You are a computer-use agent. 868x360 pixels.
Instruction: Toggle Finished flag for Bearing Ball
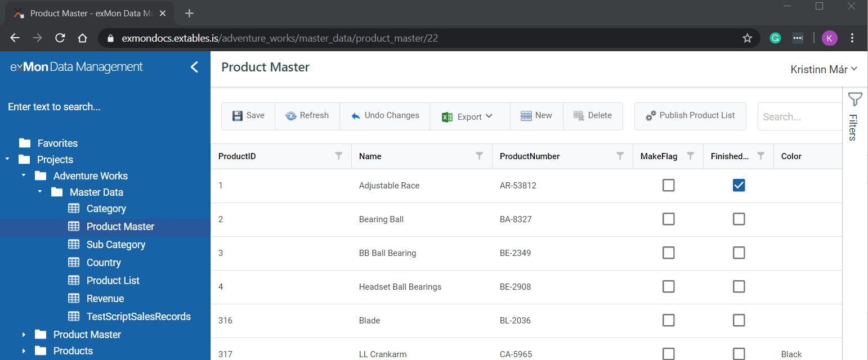coord(739,219)
